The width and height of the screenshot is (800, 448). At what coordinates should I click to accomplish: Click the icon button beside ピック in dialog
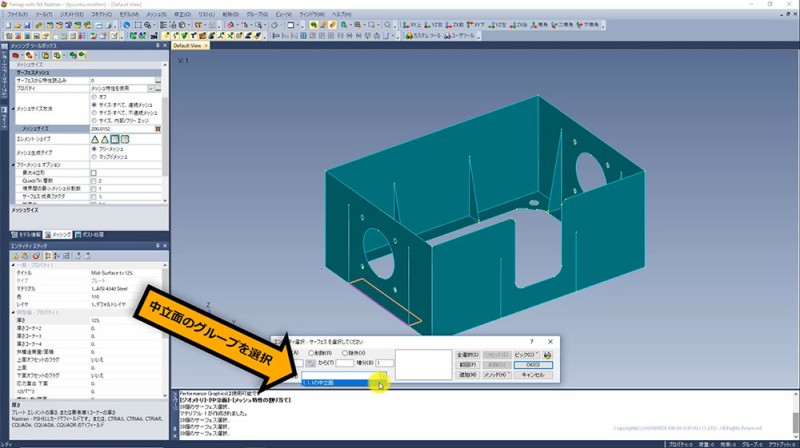(x=547, y=355)
